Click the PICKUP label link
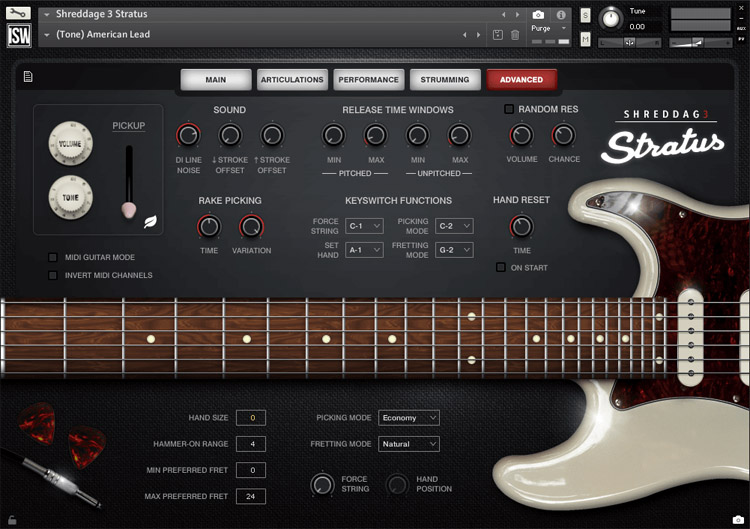750x529 pixels. coord(129,126)
